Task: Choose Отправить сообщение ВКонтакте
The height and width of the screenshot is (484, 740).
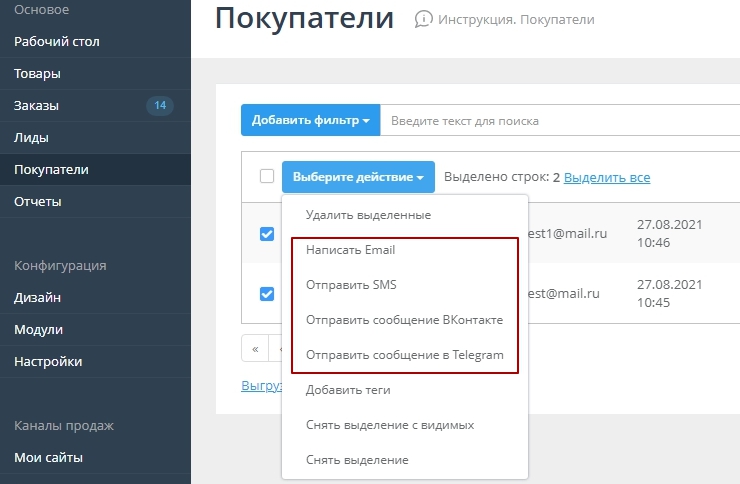Action: point(404,320)
